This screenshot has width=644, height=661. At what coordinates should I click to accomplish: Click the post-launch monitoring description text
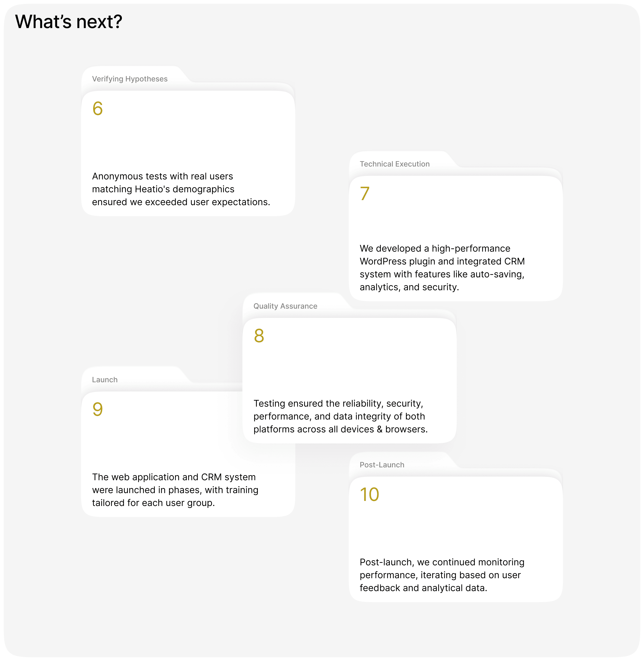[442, 575]
